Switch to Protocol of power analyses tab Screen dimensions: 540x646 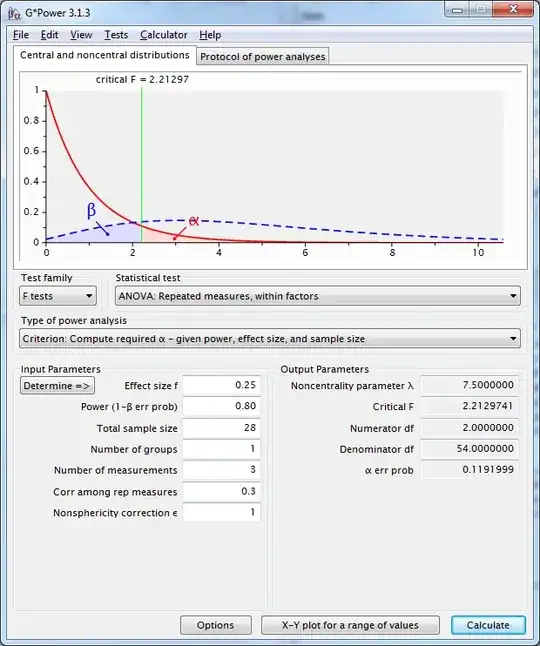coord(263,56)
